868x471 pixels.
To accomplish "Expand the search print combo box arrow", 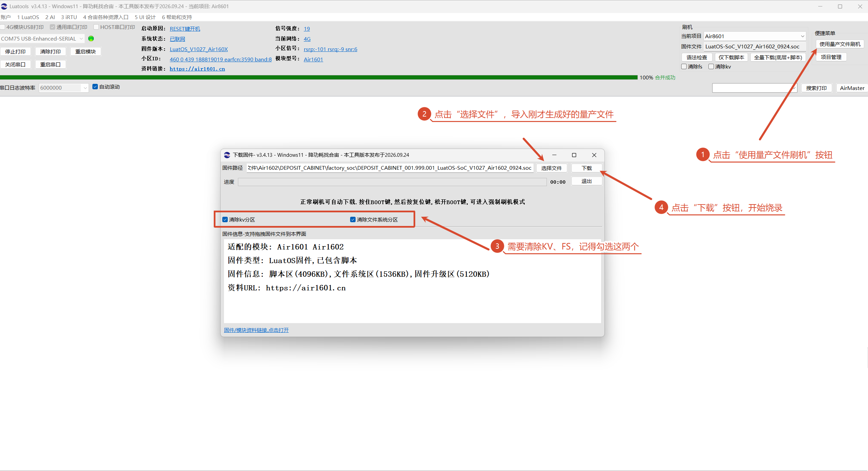I will coord(794,88).
